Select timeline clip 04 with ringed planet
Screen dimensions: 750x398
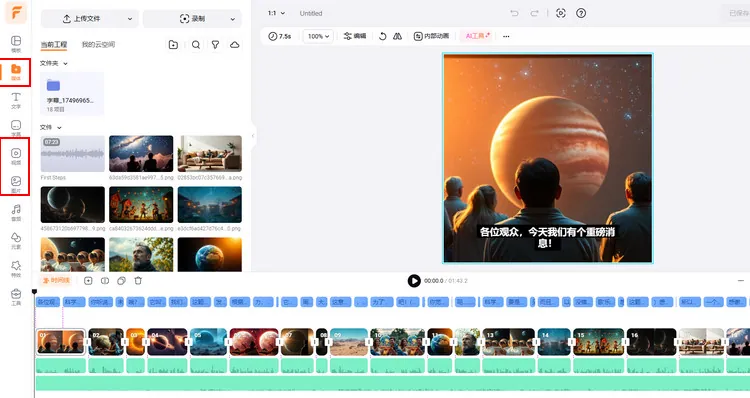pyautogui.click(x=167, y=342)
